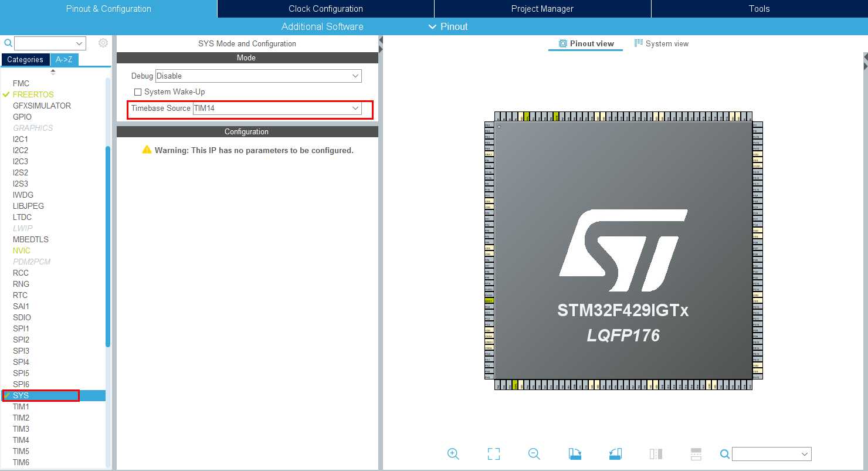Select SPI1 in the peripheral list
This screenshot has height=471, width=868.
pos(21,328)
